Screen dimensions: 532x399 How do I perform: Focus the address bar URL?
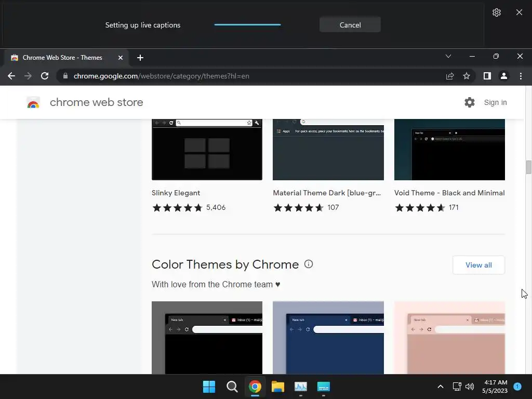tap(162, 76)
